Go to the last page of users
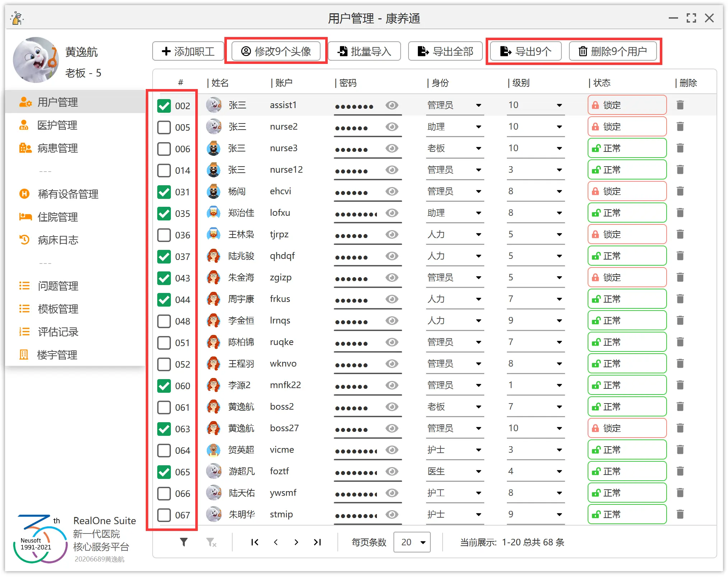Image resolution: width=728 pixels, height=578 pixels. tap(317, 542)
